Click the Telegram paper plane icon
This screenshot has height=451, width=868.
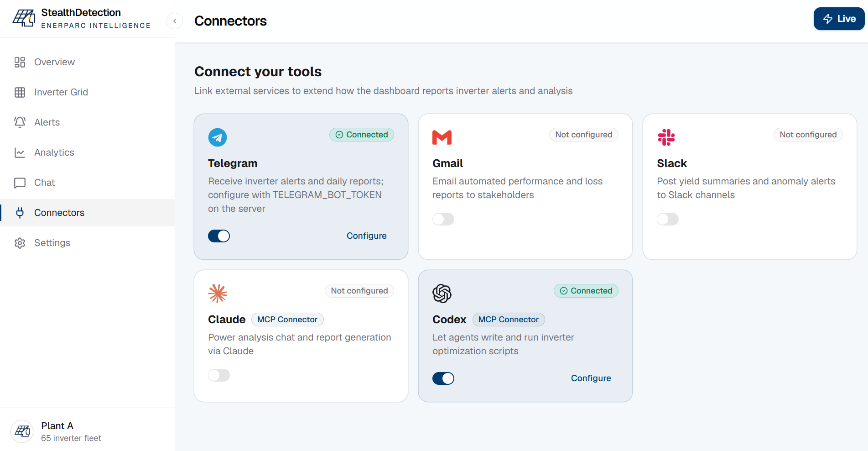tap(218, 137)
